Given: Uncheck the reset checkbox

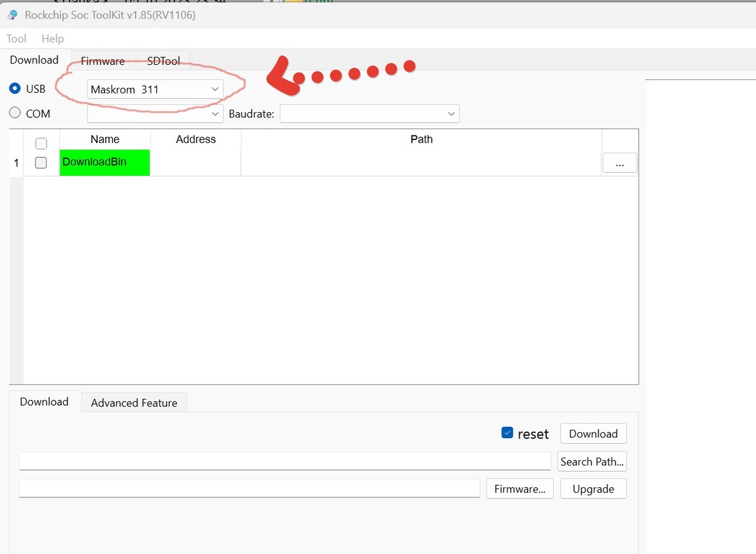Looking at the screenshot, I should point(507,433).
